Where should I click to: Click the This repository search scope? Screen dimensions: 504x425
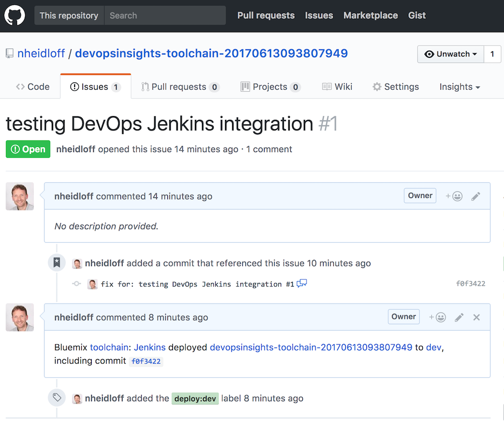click(69, 16)
